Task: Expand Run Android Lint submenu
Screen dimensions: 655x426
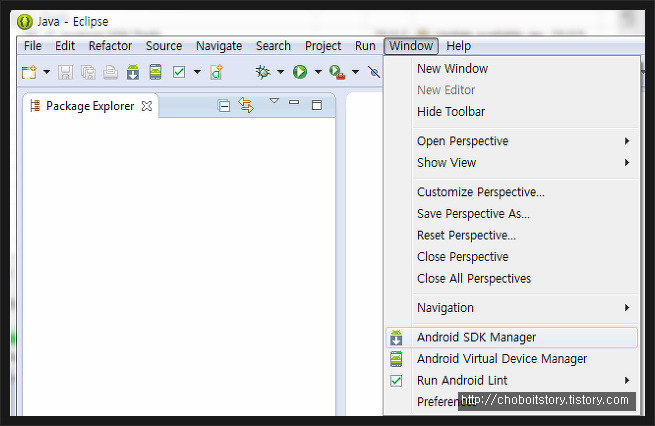Action: [512, 380]
